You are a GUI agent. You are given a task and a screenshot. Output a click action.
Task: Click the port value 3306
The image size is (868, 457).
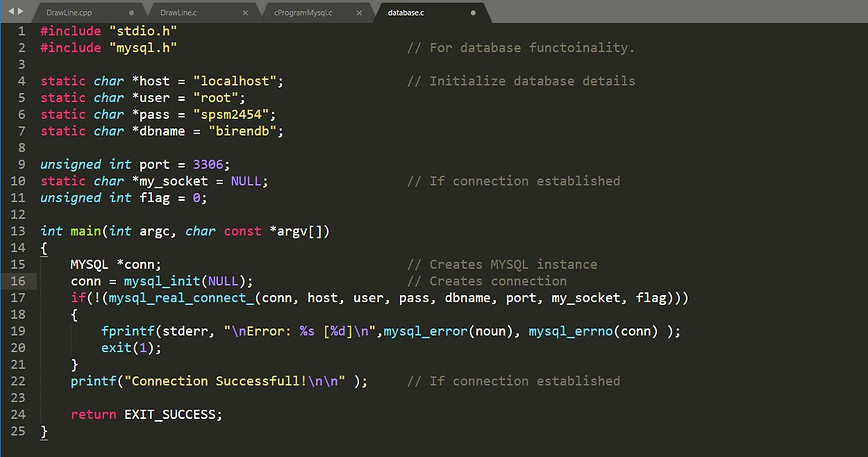coord(208,164)
